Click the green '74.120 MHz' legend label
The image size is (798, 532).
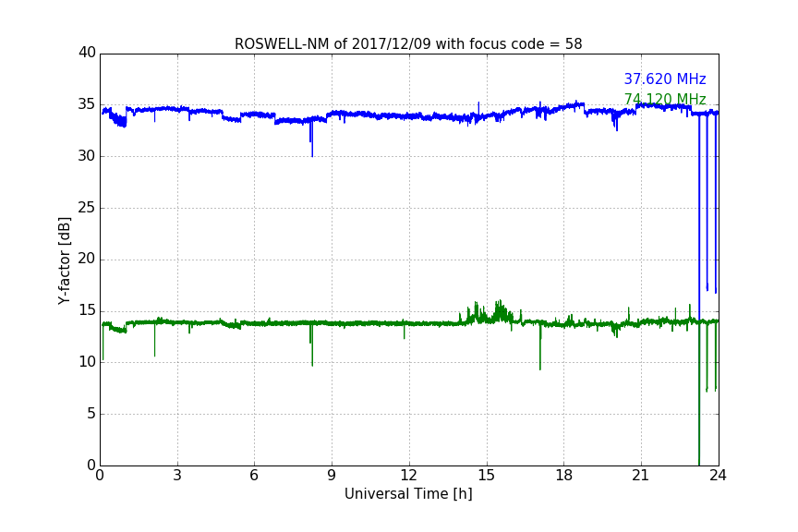(x=665, y=99)
